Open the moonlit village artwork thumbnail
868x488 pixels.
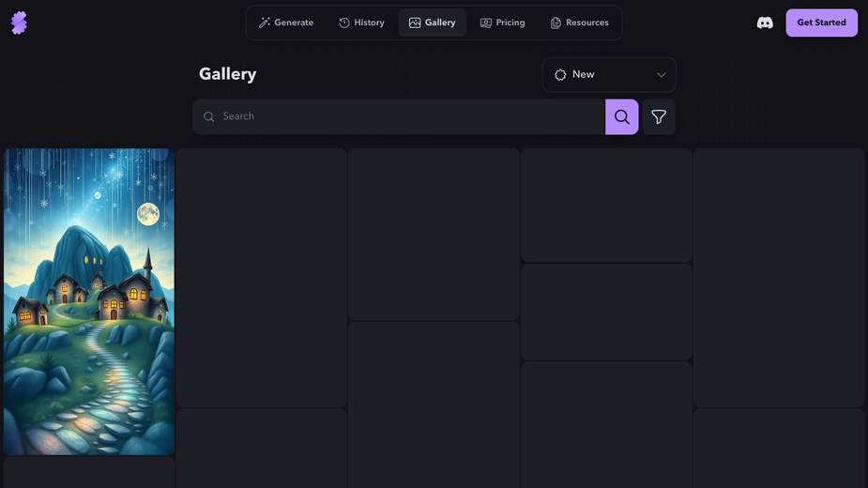89,301
